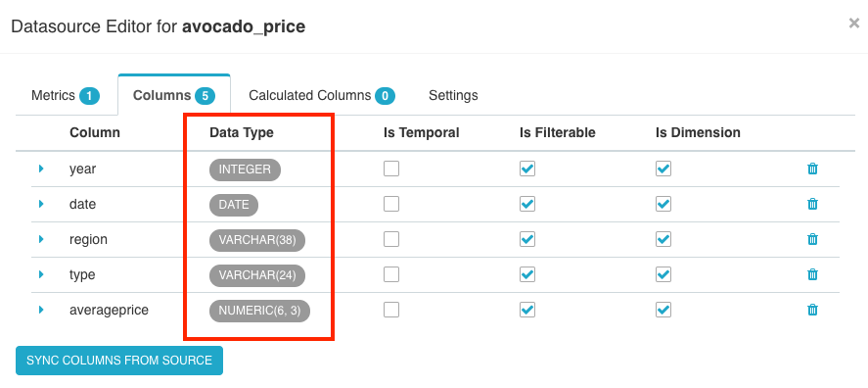Uncheck Is Filterable for region
The width and height of the screenshot is (868, 388).
pyautogui.click(x=527, y=239)
